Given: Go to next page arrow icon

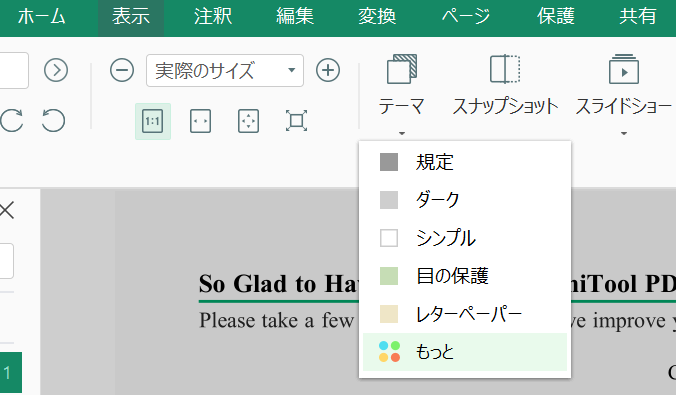Looking at the screenshot, I should point(56,70).
